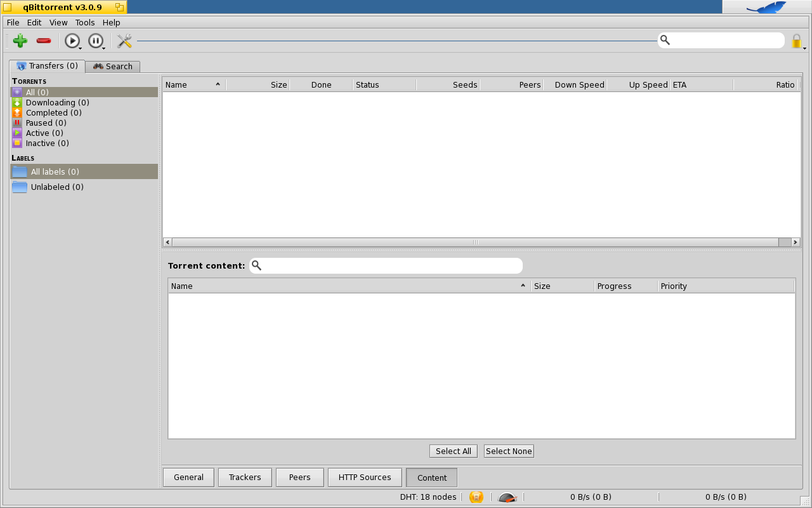Toggle alternative speed limits speedometer icon

(x=507, y=497)
